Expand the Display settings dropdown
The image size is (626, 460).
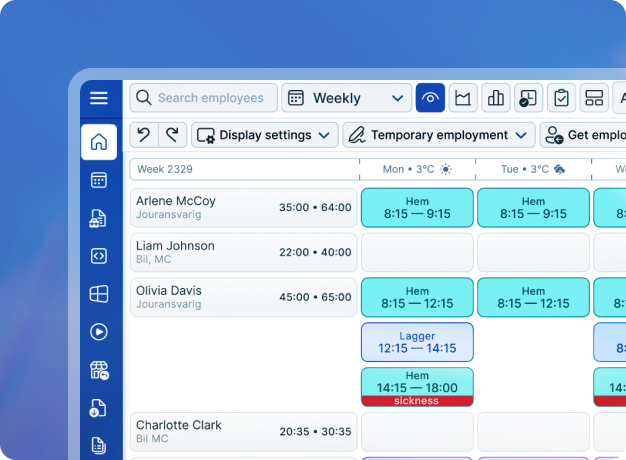[x=265, y=135]
